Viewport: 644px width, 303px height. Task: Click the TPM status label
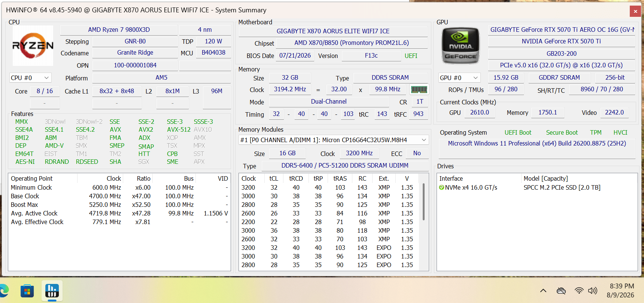[596, 133]
